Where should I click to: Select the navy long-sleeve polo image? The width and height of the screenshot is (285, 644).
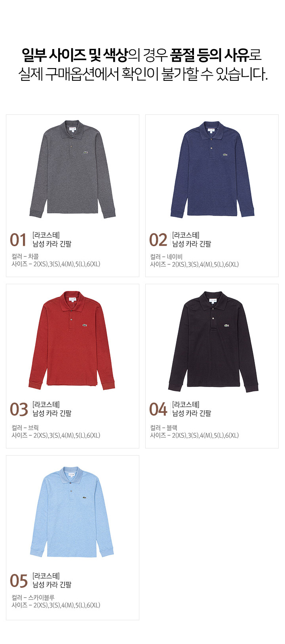tap(213, 169)
